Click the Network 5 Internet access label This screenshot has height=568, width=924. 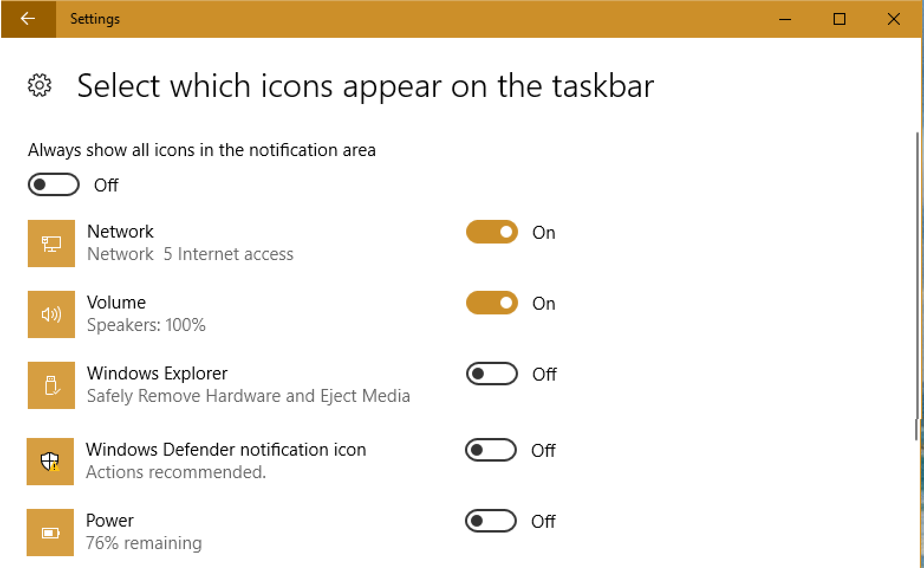coord(190,254)
